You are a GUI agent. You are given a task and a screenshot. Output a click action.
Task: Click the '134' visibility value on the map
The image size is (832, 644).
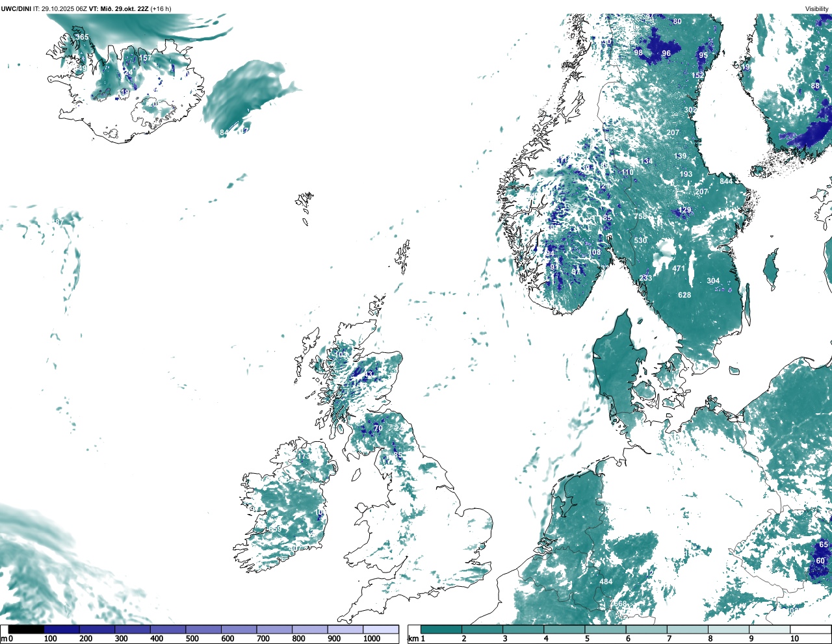(x=645, y=161)
